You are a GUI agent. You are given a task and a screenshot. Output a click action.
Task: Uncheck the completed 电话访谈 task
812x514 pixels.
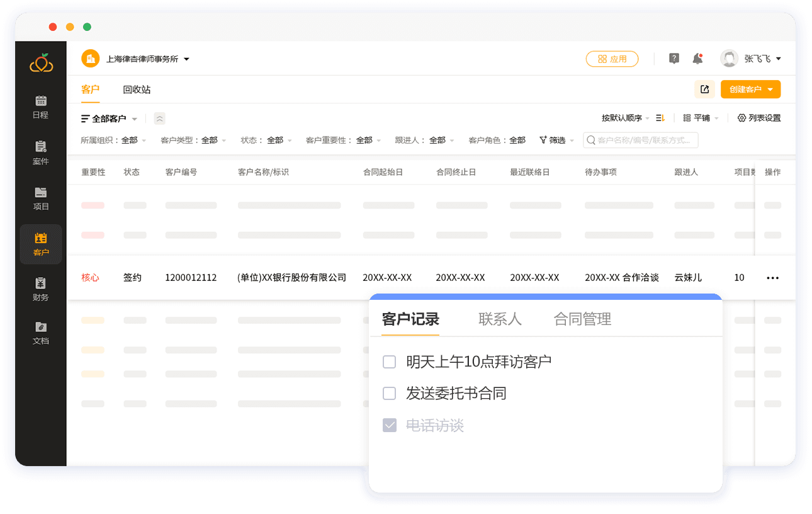tap(390, 425)
